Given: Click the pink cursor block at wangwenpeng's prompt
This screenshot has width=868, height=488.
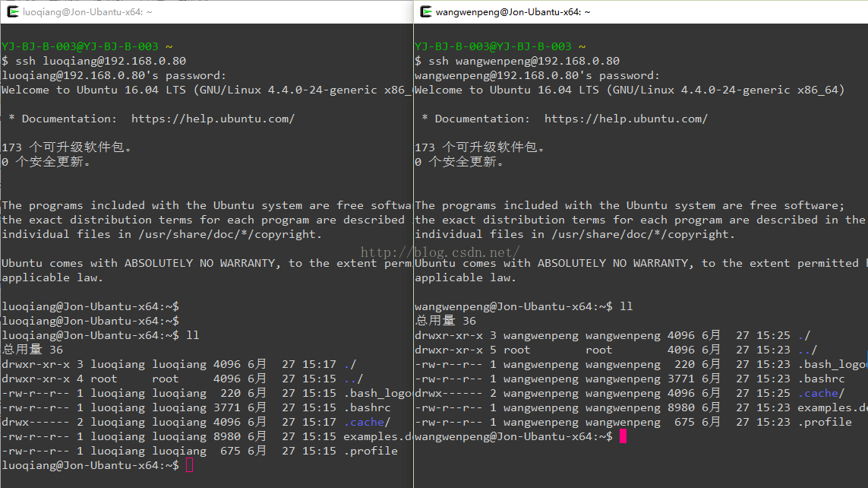Looking at the screenshot, I should (x=623, y=436).
